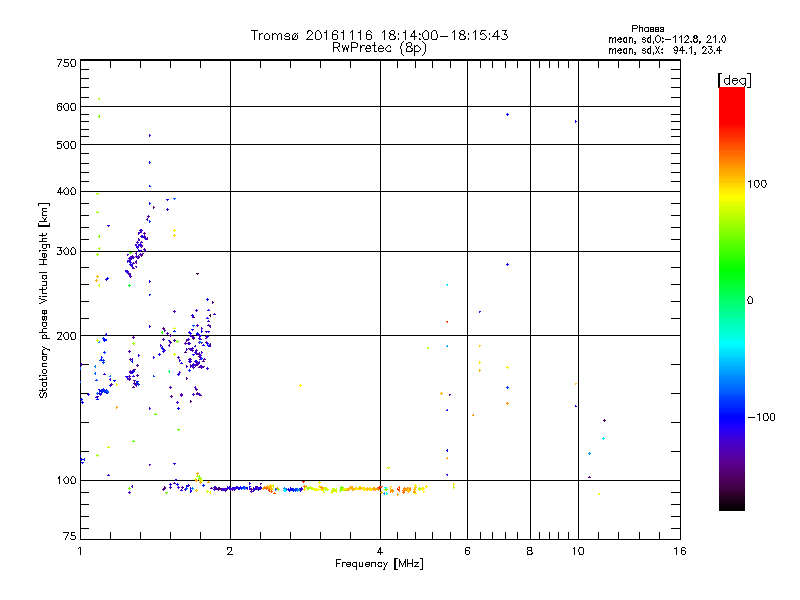
Task: Click the 300 km height tick label
Action: coord(66,251)
